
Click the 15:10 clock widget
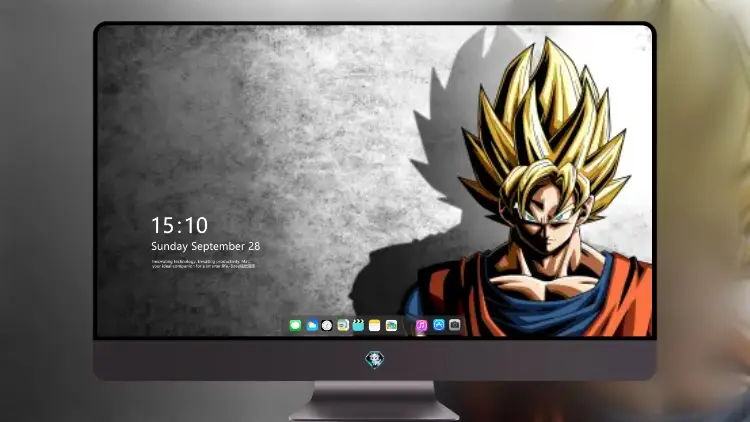[180, 225]
